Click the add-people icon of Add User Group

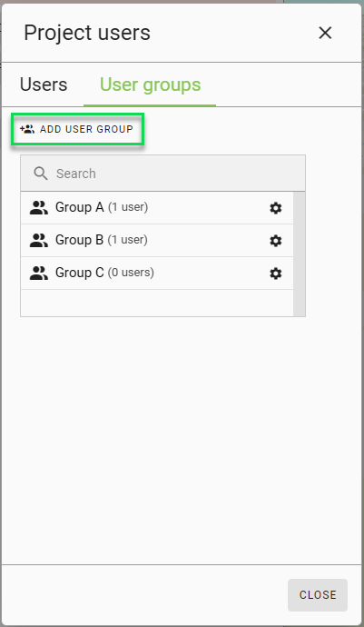pyautogui.click(x=27, y=129)
